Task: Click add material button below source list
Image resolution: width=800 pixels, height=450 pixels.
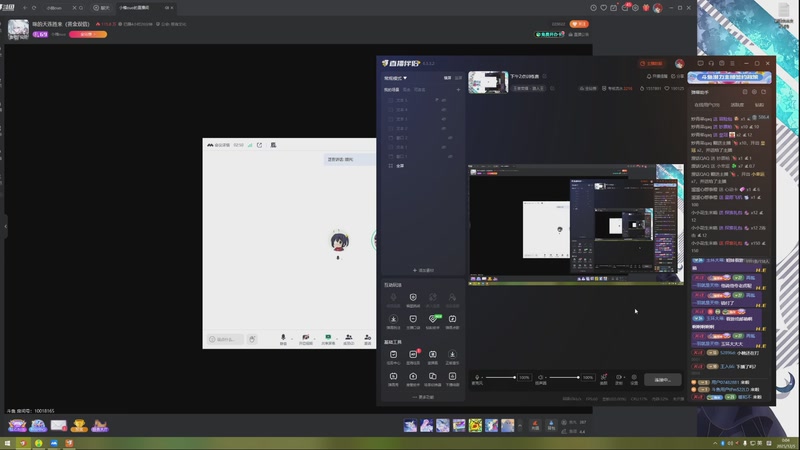Action: click(x=423, y=270)
